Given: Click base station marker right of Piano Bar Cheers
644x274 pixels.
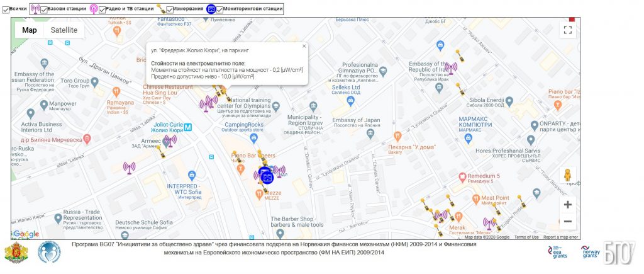Looking at the screenshot, I should tap(279, 171).
